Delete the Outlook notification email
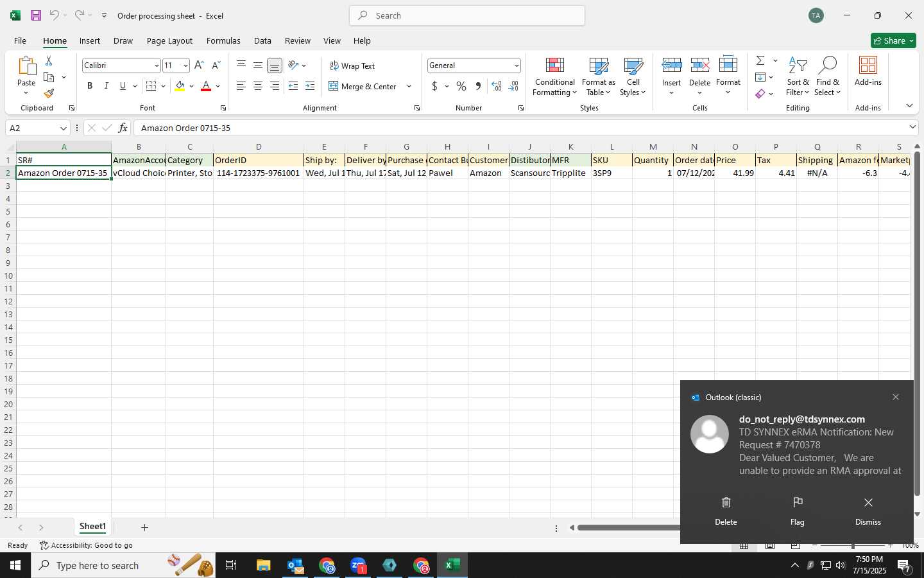The height and width of the screenshot is (578, 924). [x=726, y=511]
